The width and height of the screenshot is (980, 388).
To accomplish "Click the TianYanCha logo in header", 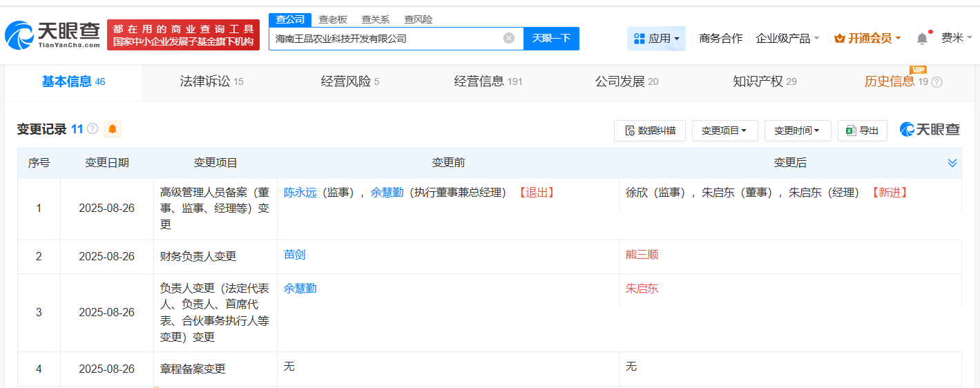I will (52, 35).
